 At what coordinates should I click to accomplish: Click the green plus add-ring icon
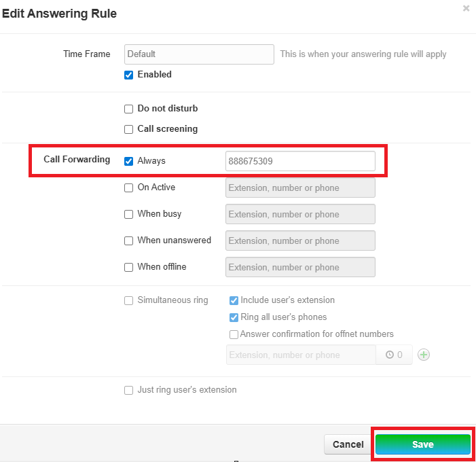pos(424,355)
